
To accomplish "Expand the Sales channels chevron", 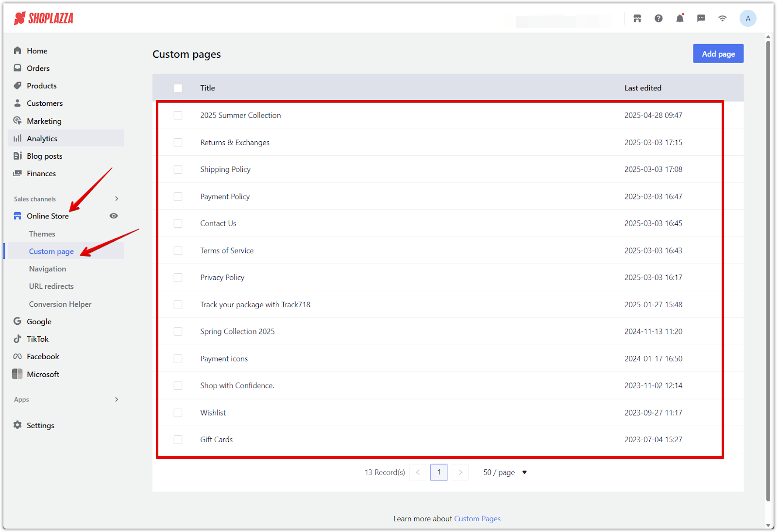I will [117, 199].
